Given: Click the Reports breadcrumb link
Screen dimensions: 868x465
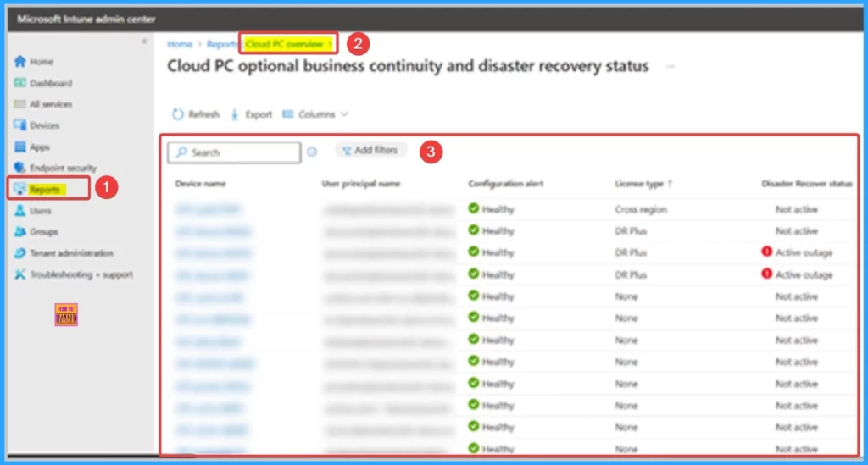Looking at the screenshot, I should pyautogui.click(x=222, y=44).
